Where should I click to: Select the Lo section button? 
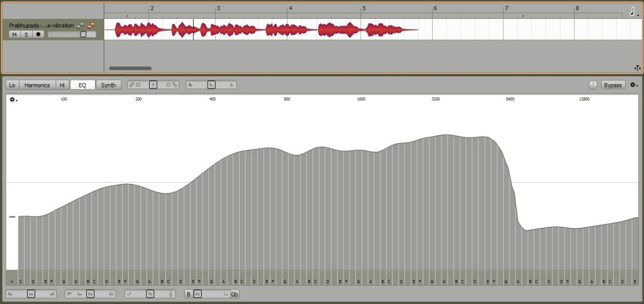(13, 85)
